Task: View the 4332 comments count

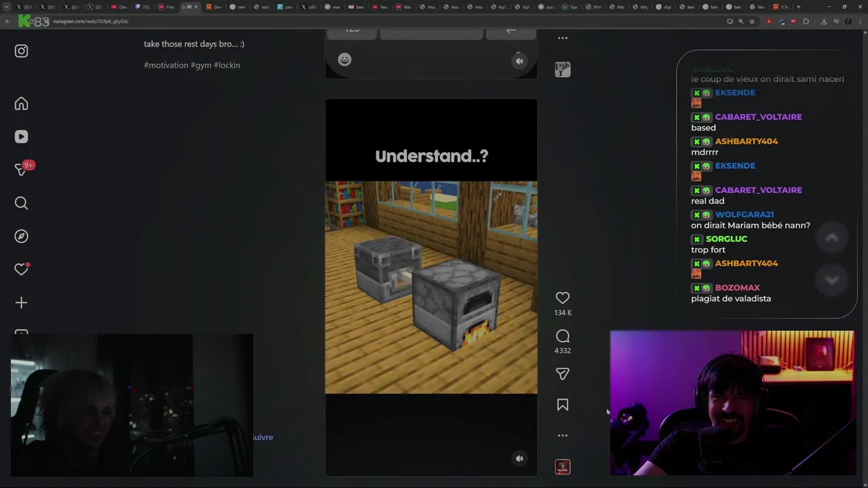Action: (563, 350)
